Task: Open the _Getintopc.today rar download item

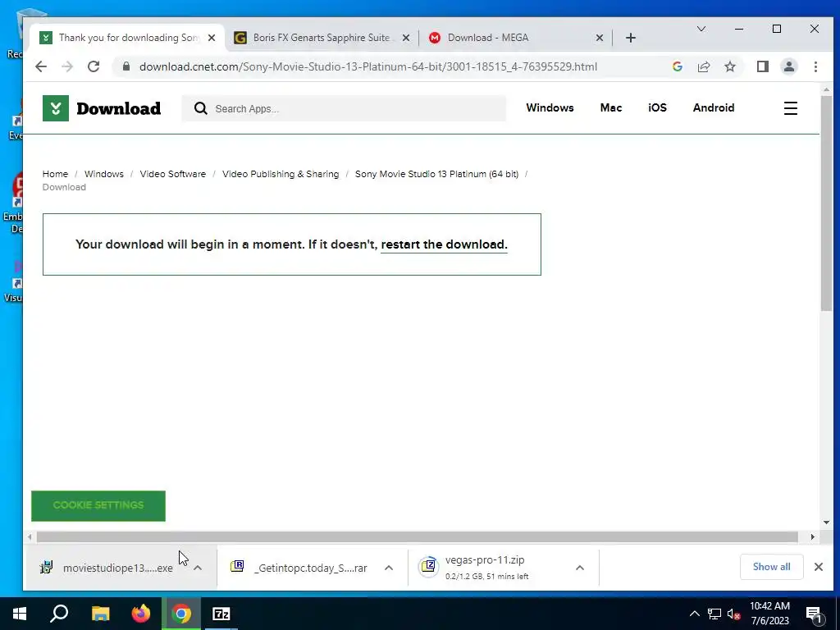Action: tap(299, 568)
